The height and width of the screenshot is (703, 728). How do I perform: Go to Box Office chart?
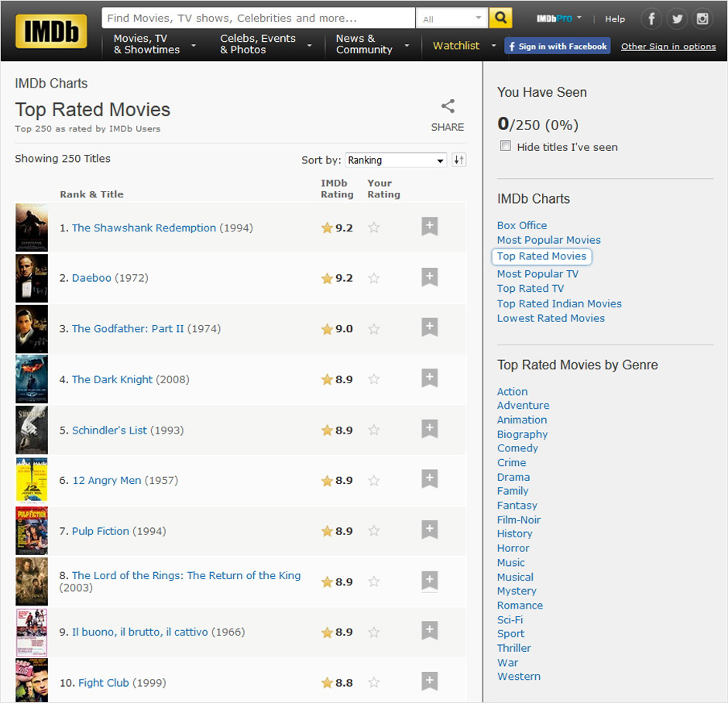click(522, 225)
